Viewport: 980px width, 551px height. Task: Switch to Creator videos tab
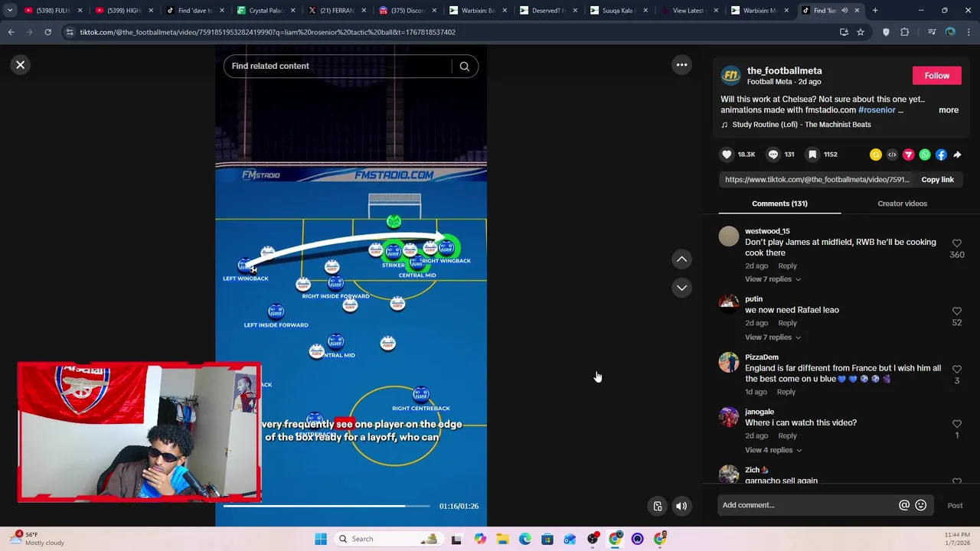pos(902,204)
